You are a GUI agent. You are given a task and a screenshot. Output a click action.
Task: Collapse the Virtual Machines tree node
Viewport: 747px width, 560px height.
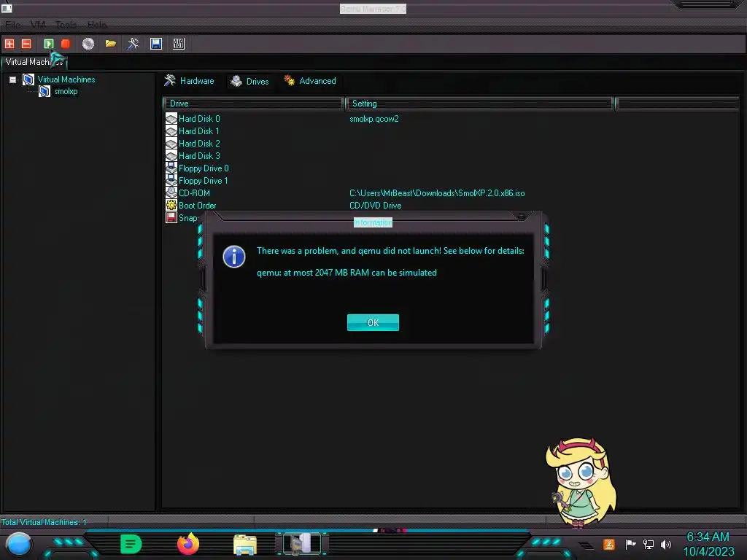click(13, 79)
